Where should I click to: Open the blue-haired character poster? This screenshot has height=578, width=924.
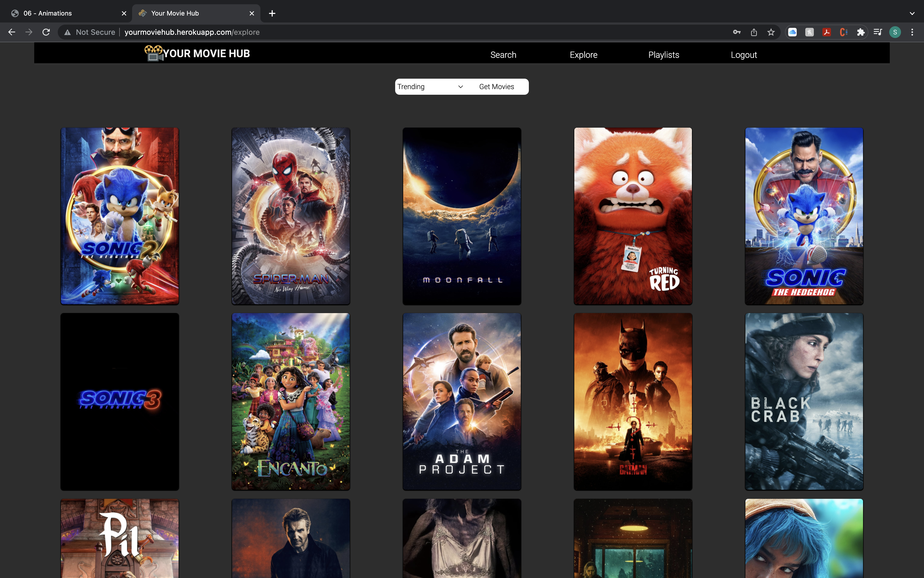click(x=804, y=538)
